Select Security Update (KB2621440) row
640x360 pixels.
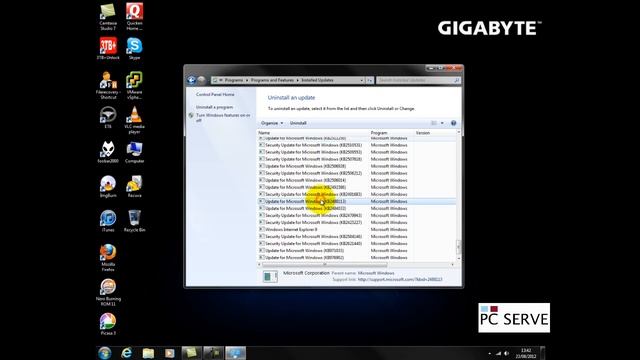pyautogui.click(x=357, y=244)
